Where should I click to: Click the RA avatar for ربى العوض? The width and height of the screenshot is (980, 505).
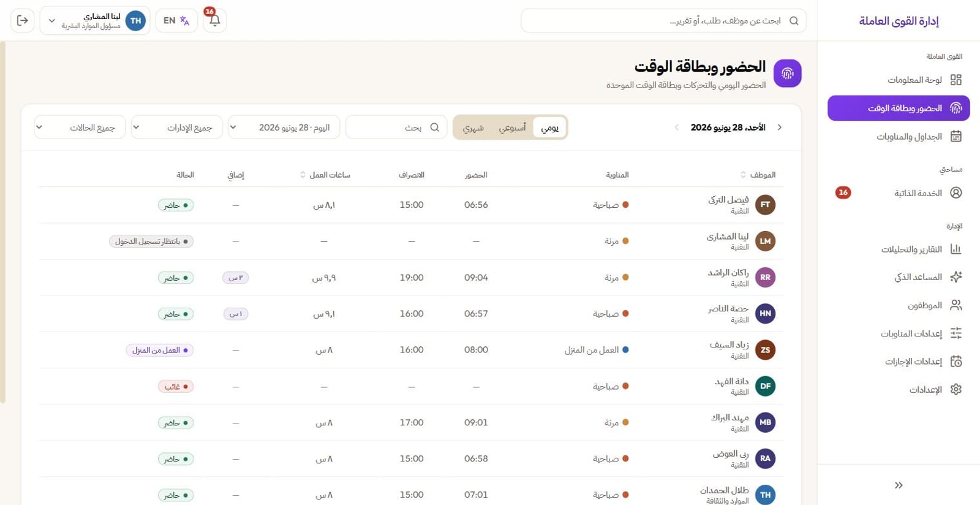tap(765, 458)
